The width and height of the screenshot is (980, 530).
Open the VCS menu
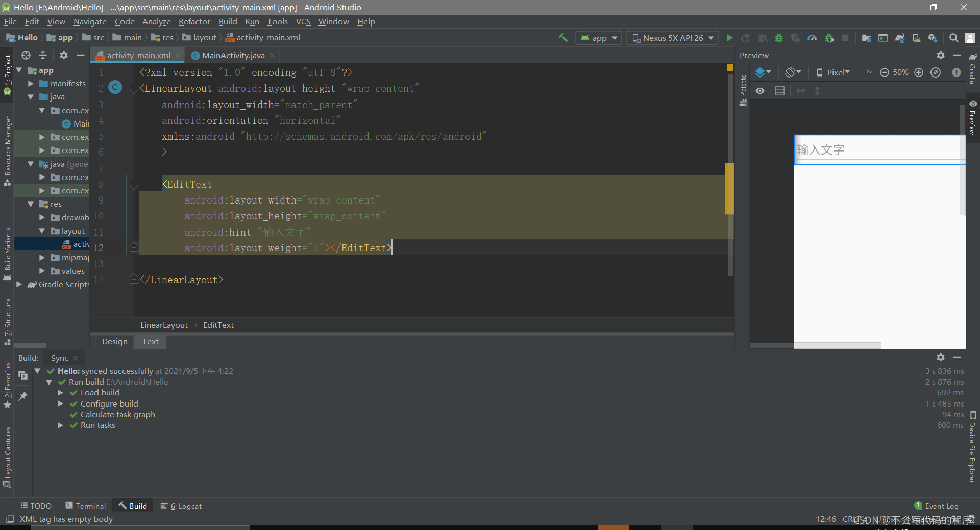pos(303,21)
